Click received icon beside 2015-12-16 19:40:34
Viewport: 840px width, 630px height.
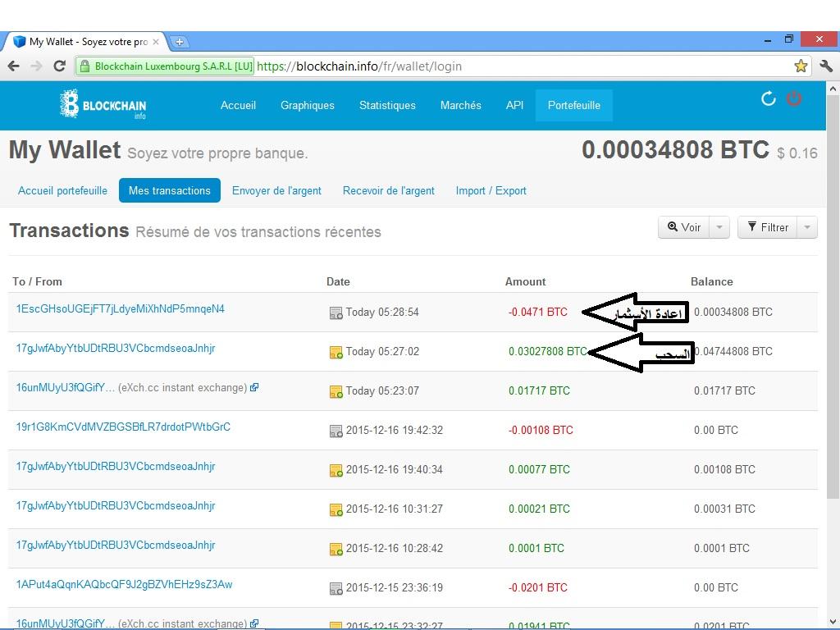tap(336, 470)
